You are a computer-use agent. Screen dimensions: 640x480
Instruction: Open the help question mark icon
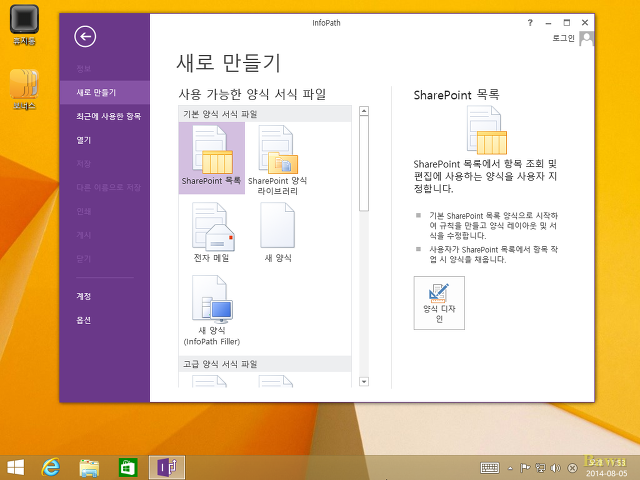pos(530,22)
